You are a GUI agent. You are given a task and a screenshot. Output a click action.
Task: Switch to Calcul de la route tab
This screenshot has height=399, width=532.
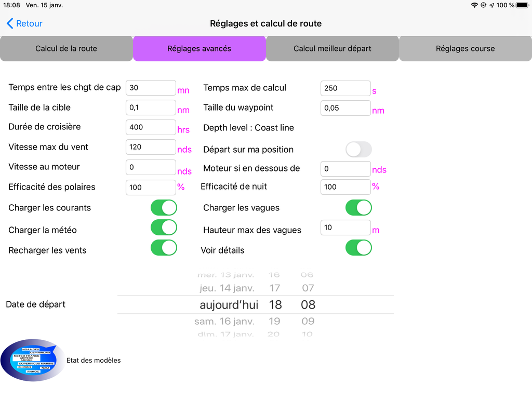click(x=66, y=48)
